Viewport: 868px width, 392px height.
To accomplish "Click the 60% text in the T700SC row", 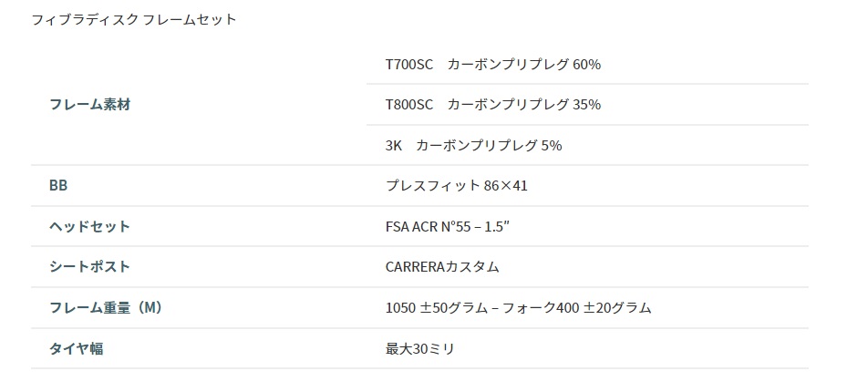I will point(587,64).
